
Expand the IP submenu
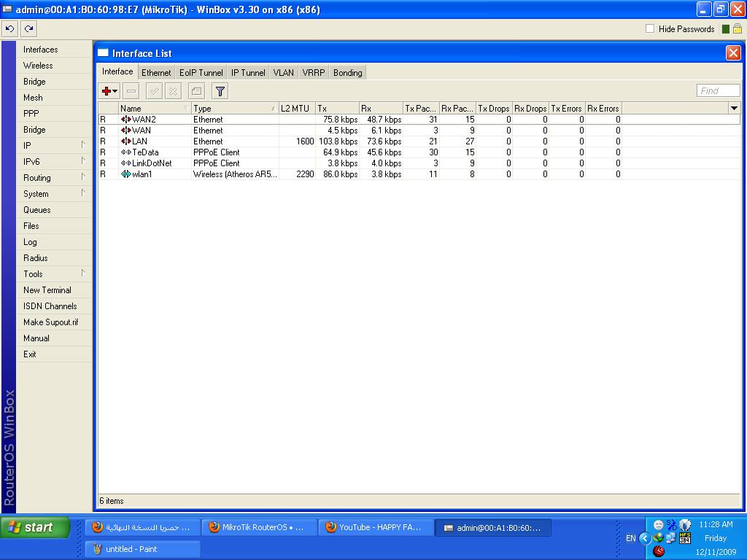[83, 144]
